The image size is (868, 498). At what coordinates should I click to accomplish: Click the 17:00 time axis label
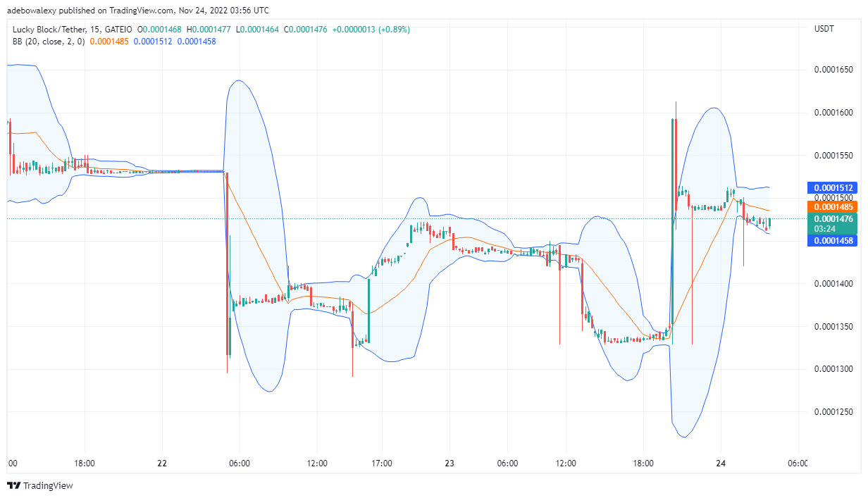(382, 463)
